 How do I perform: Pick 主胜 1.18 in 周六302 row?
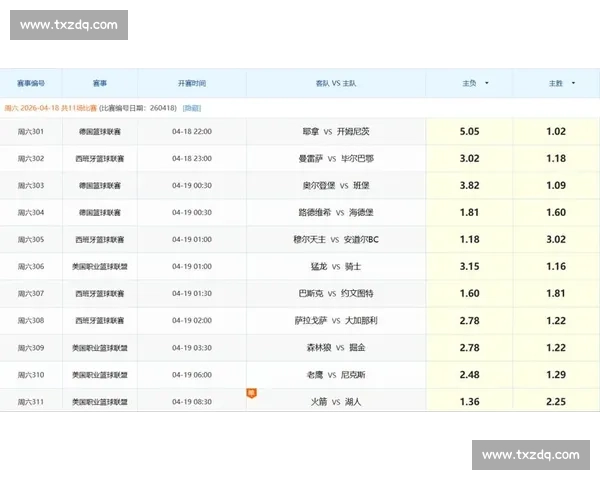(x=556, y=158)
